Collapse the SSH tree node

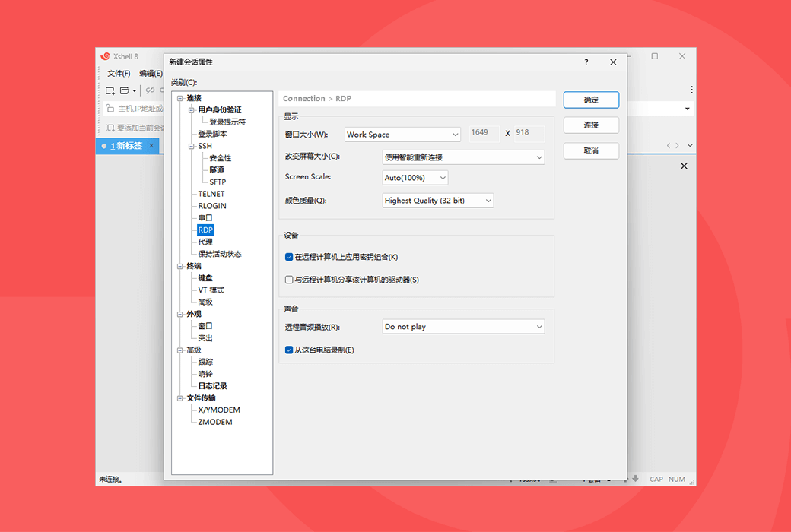(x=192, y=146)
